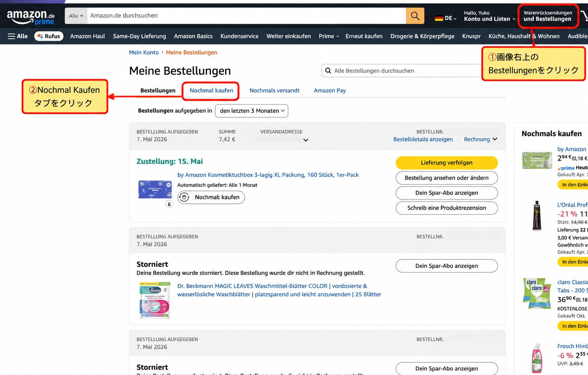Expand the Versandadresse chevron
The width and height of the screenshot is (588, 375).
point(306,140)
